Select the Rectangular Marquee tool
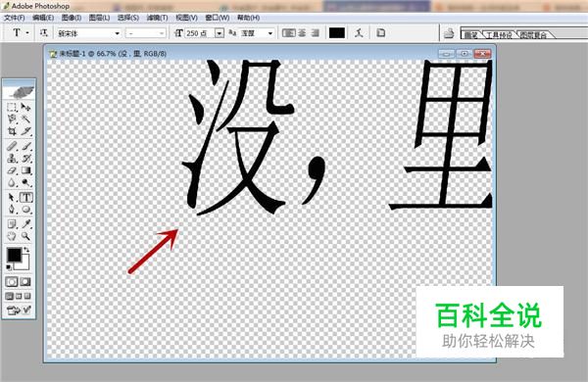 (x=12, y=108)
